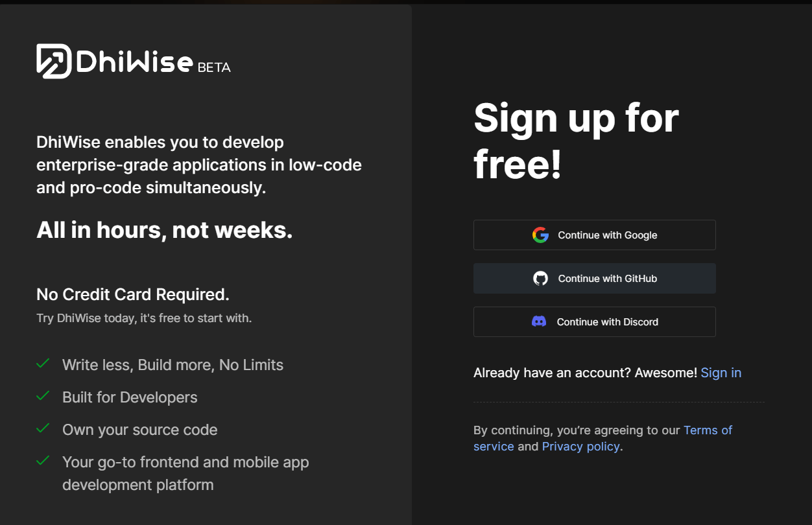Click the Continue with Discord button
The height and width of the screenshot is (525, 812).
click(x=594, y=321)
